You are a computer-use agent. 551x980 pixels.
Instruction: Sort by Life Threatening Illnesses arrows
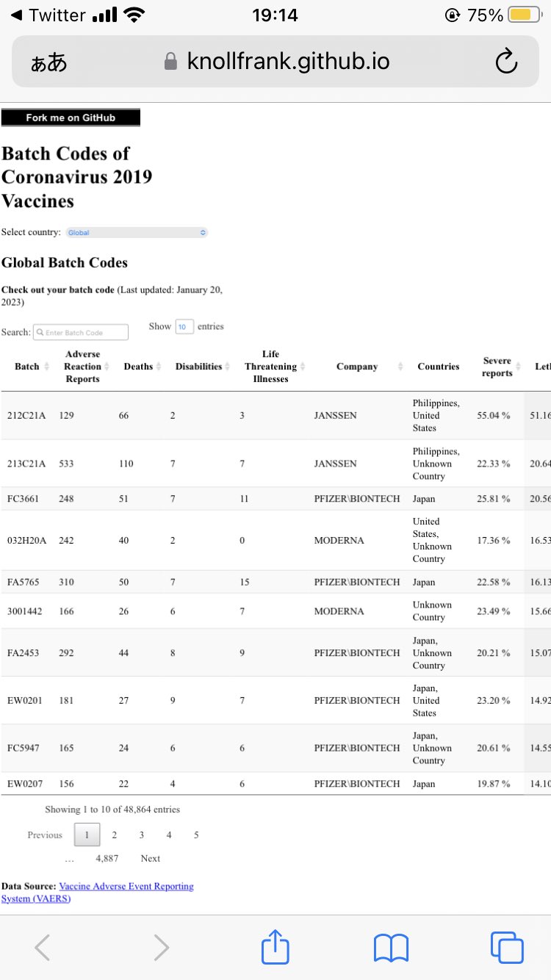click(303, 367)
